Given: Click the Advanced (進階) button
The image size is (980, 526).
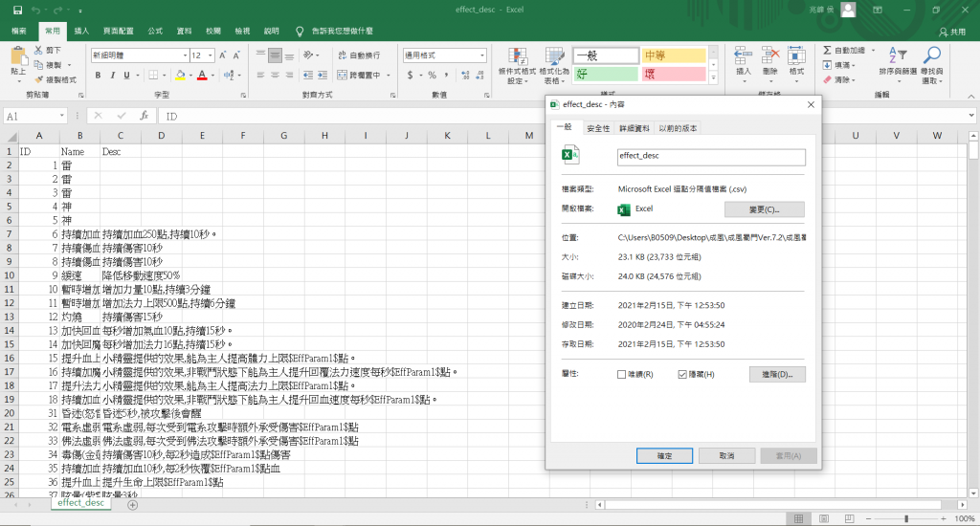Looking at the screenshot, I should pos(777,374).
